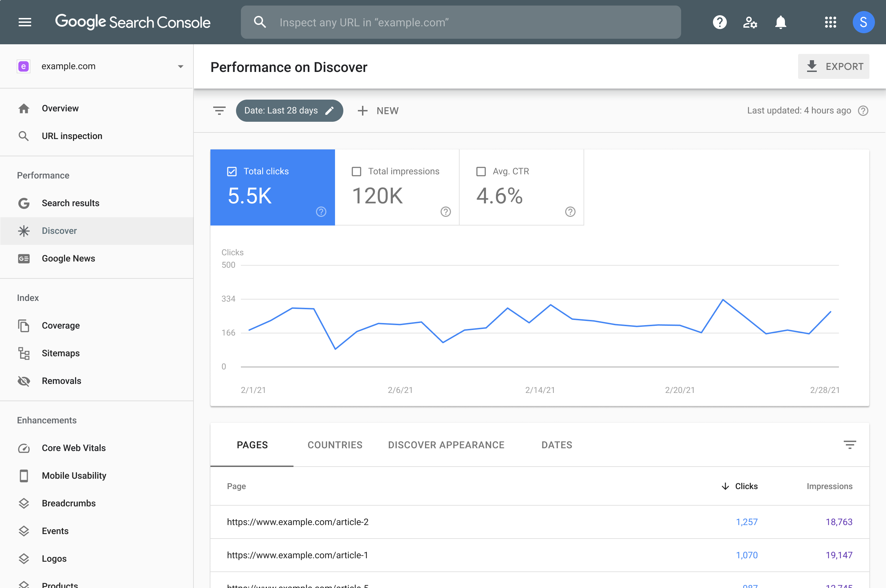Click the help question mark icon
Screen dimensions: 886x588
718,22
